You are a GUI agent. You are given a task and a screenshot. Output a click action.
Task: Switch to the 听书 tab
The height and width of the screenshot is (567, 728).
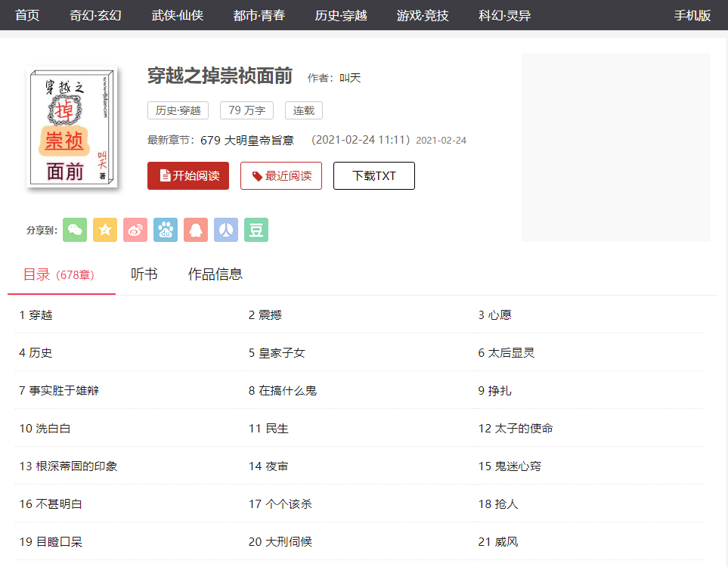pos(144,274)
